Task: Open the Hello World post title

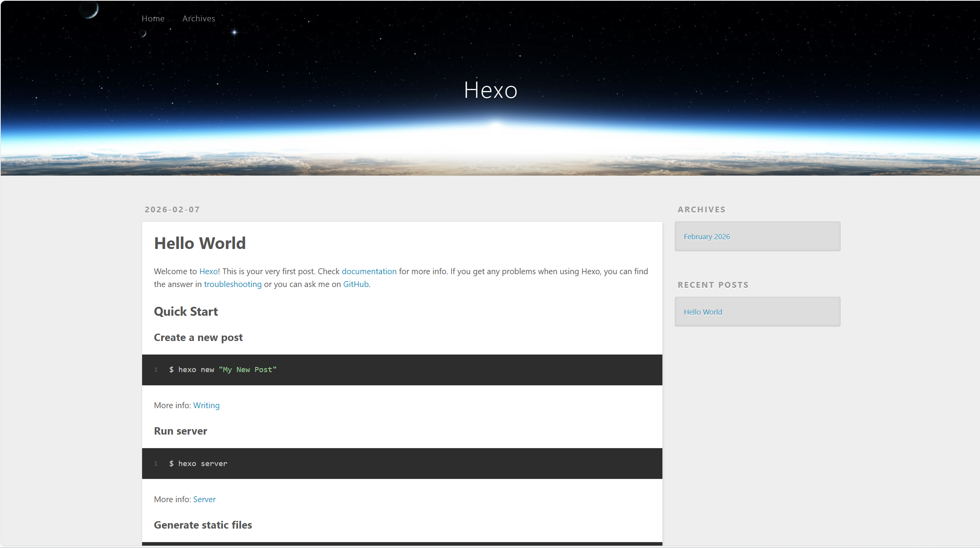Action: pos(200,243)
